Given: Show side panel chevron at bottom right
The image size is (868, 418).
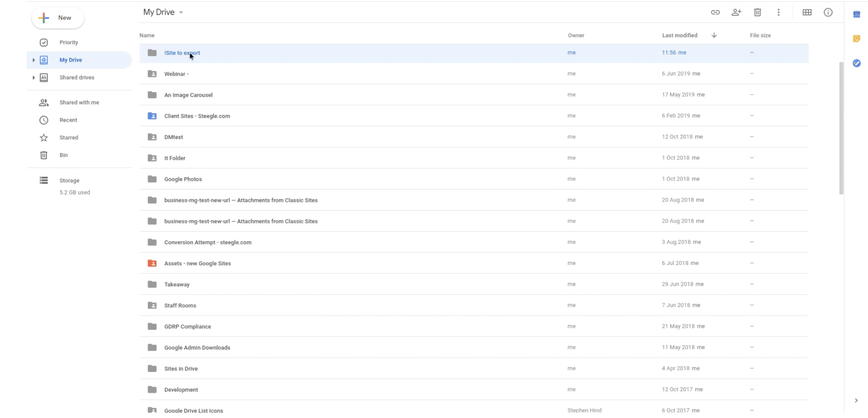Looking at the screenshot, I should coord(856,400).
